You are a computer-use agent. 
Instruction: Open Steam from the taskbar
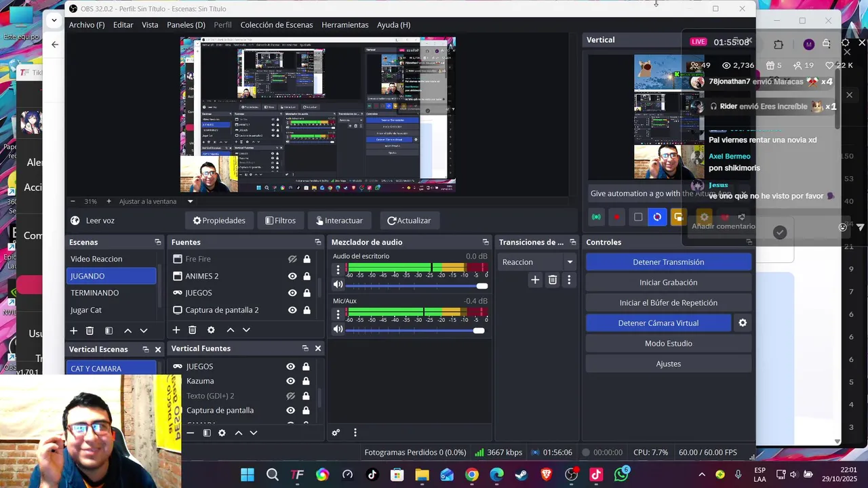pos(521,474)
